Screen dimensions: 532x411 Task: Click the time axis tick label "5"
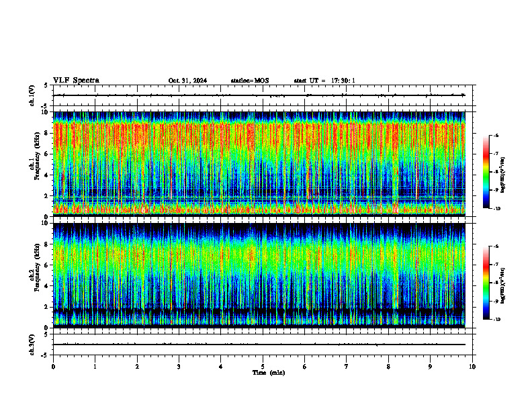tap(263, 367)
